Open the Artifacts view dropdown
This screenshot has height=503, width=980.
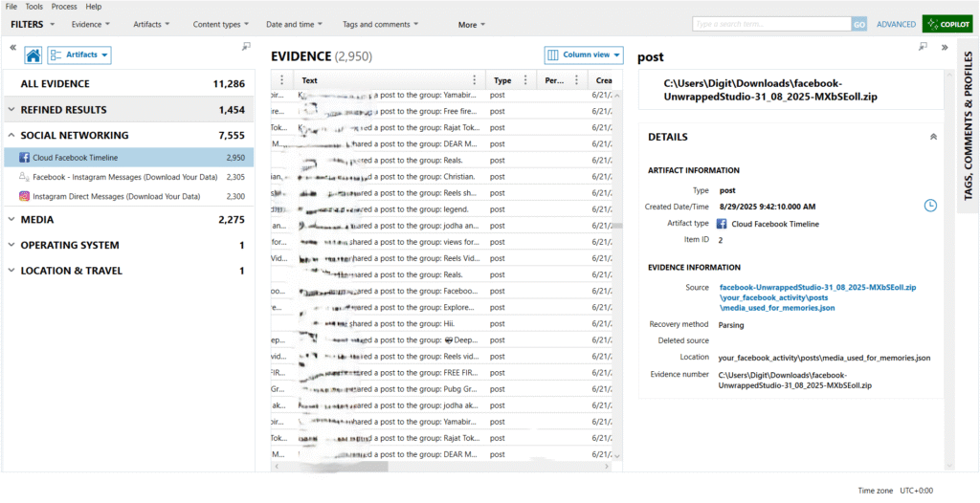[x=79, y=55]
